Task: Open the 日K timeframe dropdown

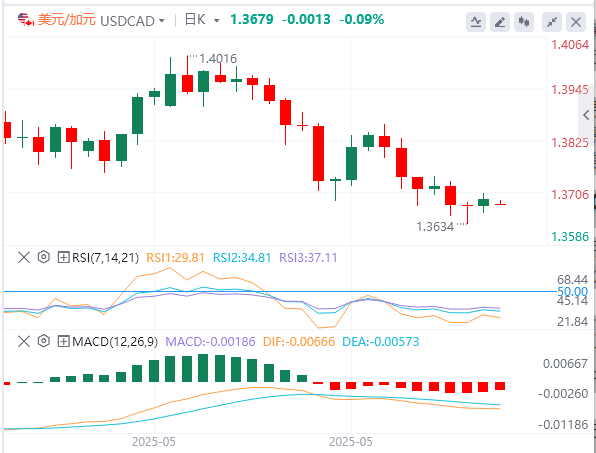Action: coord(202,20)
